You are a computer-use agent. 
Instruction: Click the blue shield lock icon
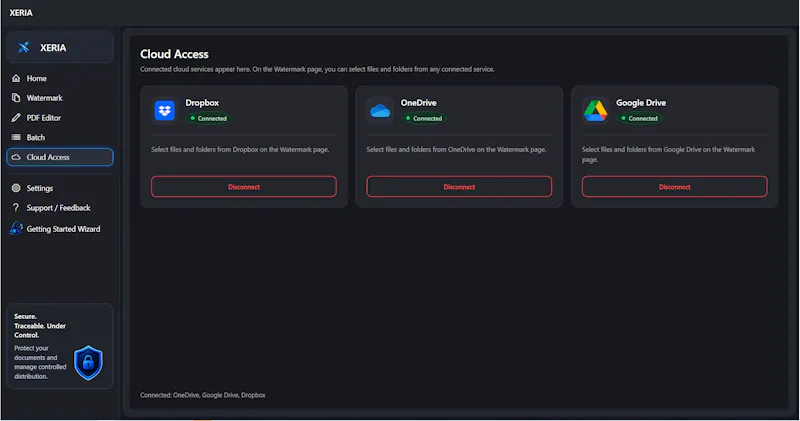pyautogui.click(x=88, y=363)
